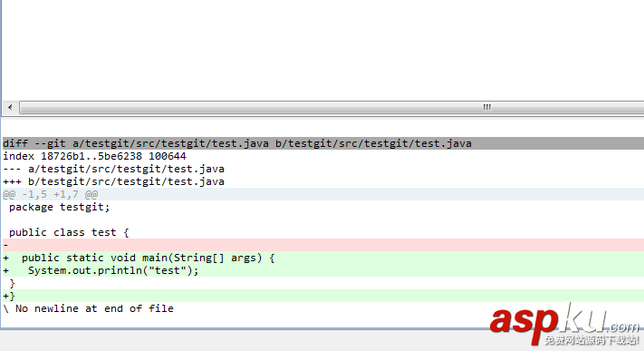644x351 pixels.
Task: Select the diff --git header line
Action: [x=323, y=143]
